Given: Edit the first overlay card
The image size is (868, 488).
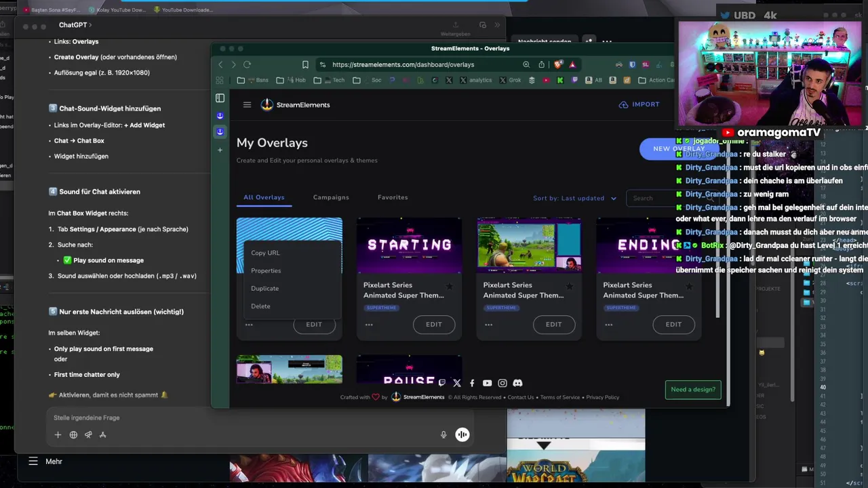Looking at the screenshot, I should click(314, 325).
